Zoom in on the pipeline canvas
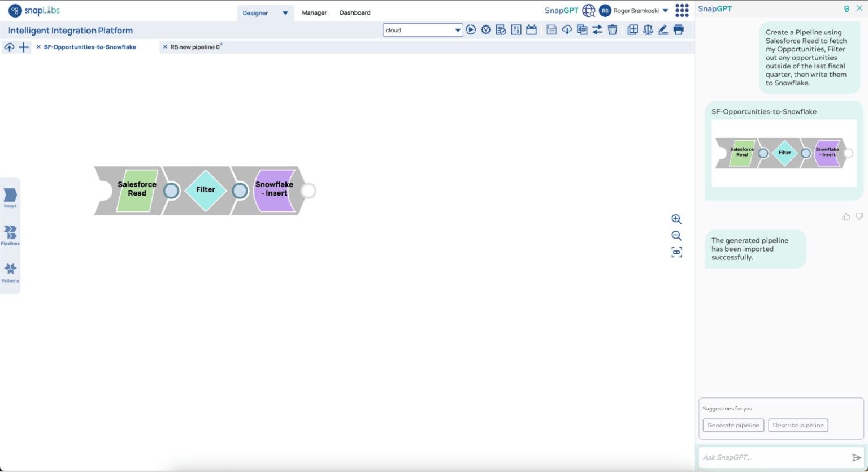 pyautogui.click(x=676, y=219)
